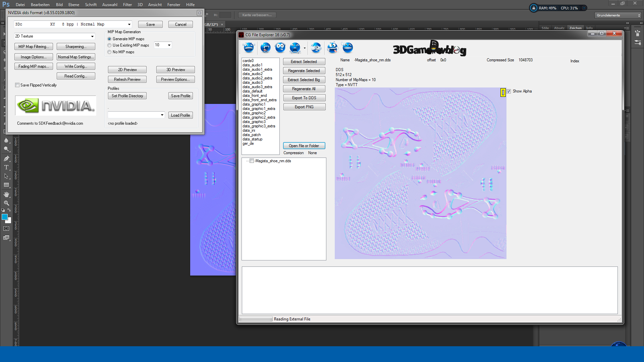The width and height of the screenshot is (644, 362).
Task: Select data_graphic2 in the file list
Action: tap(254, 113)
